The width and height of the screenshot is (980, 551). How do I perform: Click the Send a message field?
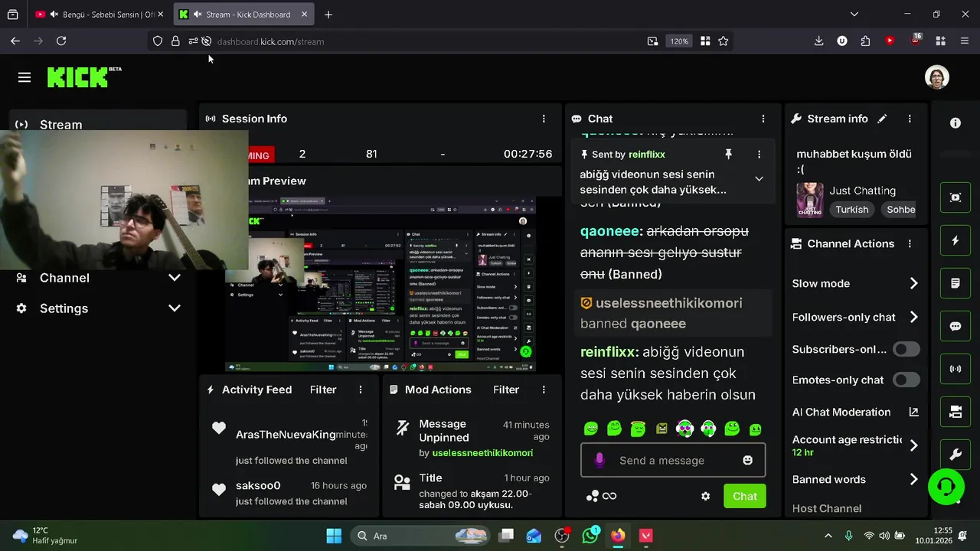674,460
